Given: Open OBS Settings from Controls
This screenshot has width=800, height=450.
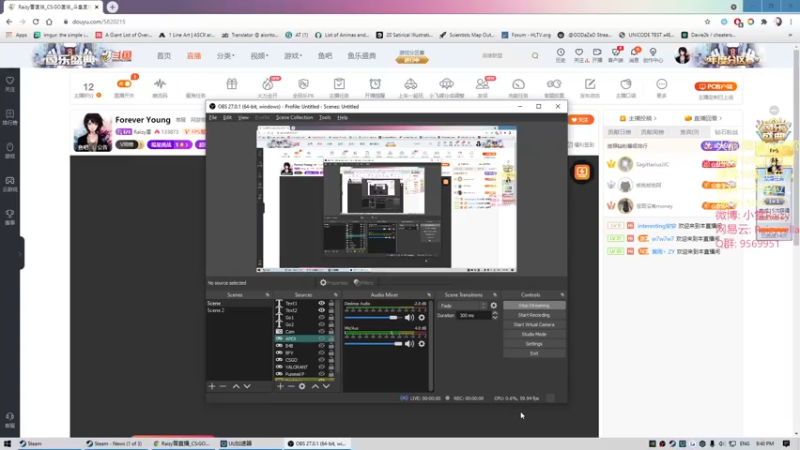Looking at the screenshot, I should [x=534, y=344].
